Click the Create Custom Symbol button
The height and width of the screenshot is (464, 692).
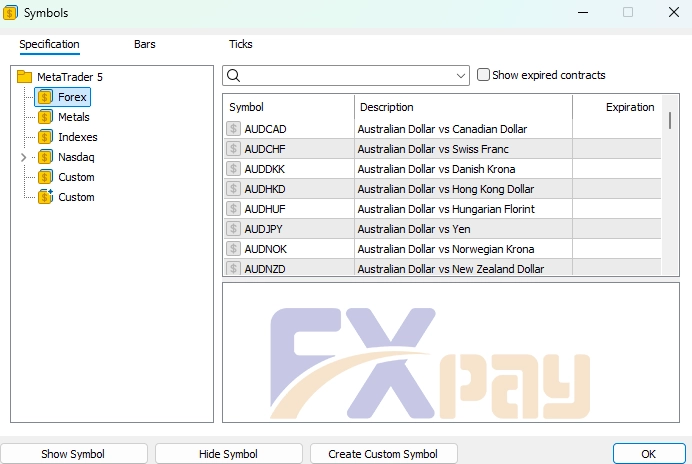tap(383, 454)
